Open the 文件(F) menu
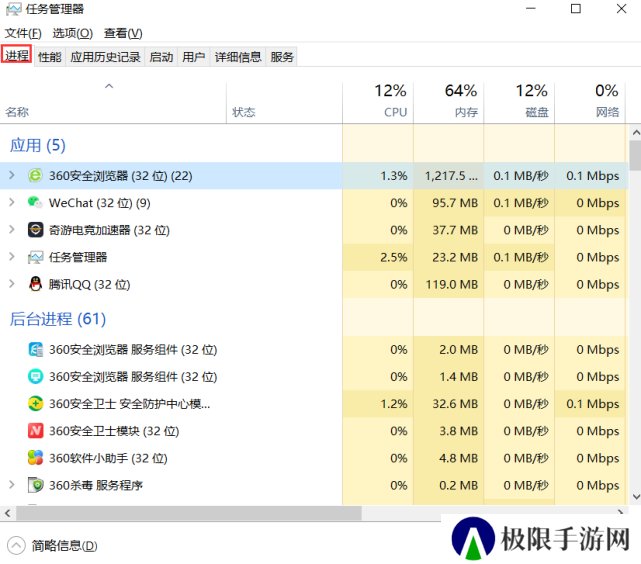 point(23,33)
